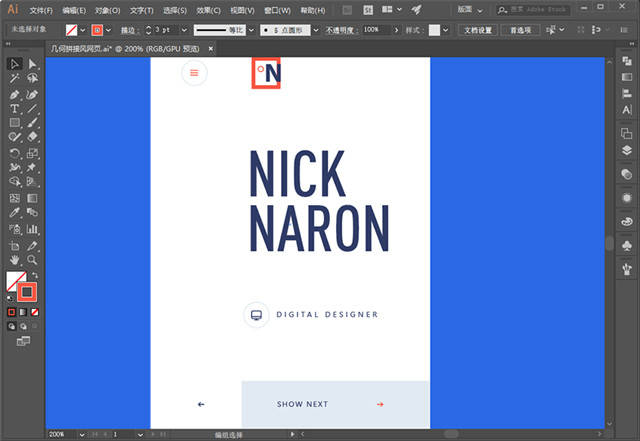The width and height of the screenshot is (640, 441).
Task: Select the Selection tool (black arrow)
Action: click(x=15, y=64)
